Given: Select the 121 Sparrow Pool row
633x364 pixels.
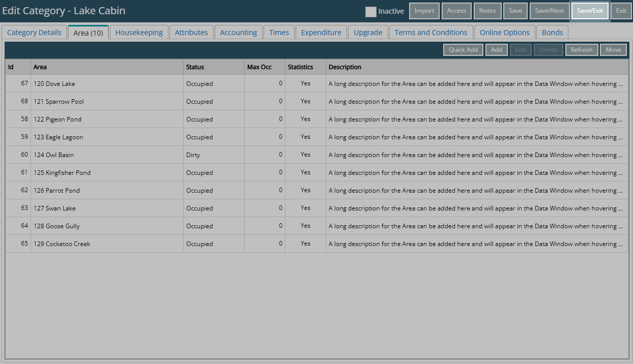Looking at the screenshot, I should 317,101.
